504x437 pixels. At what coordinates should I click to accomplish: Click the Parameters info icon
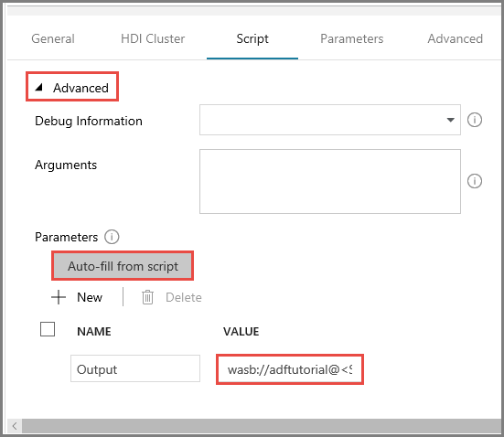112,237
